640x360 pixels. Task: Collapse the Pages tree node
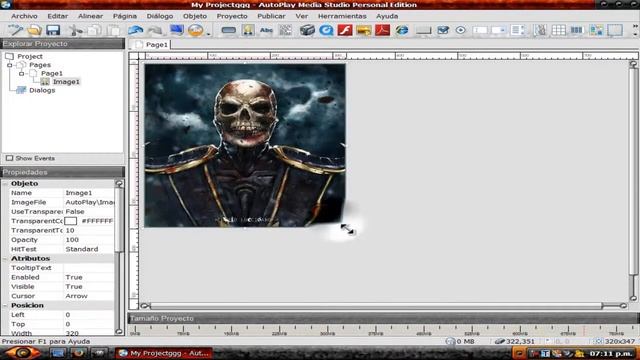point(10,65)
